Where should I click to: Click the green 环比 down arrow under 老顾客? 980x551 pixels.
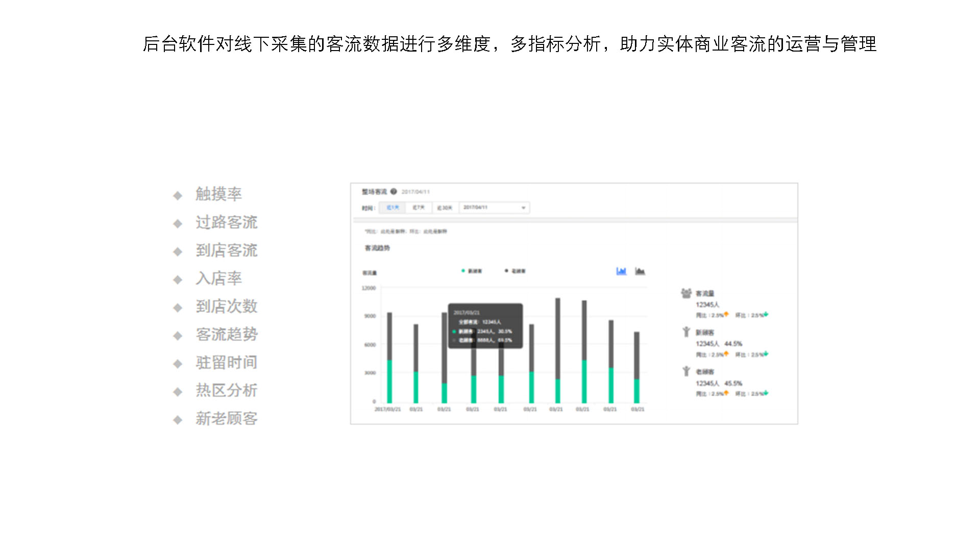[765, 393]
